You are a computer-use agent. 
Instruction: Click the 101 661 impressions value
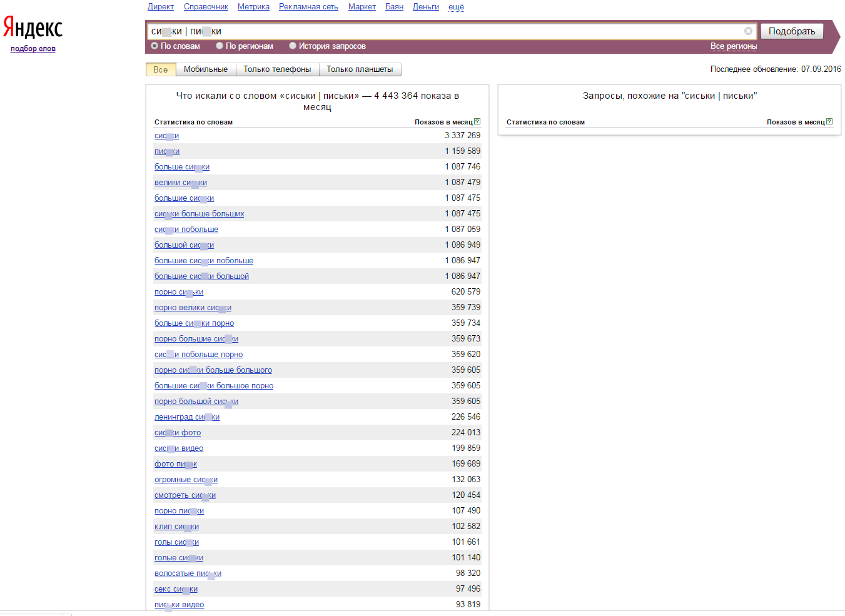click(x=466, y=542)
